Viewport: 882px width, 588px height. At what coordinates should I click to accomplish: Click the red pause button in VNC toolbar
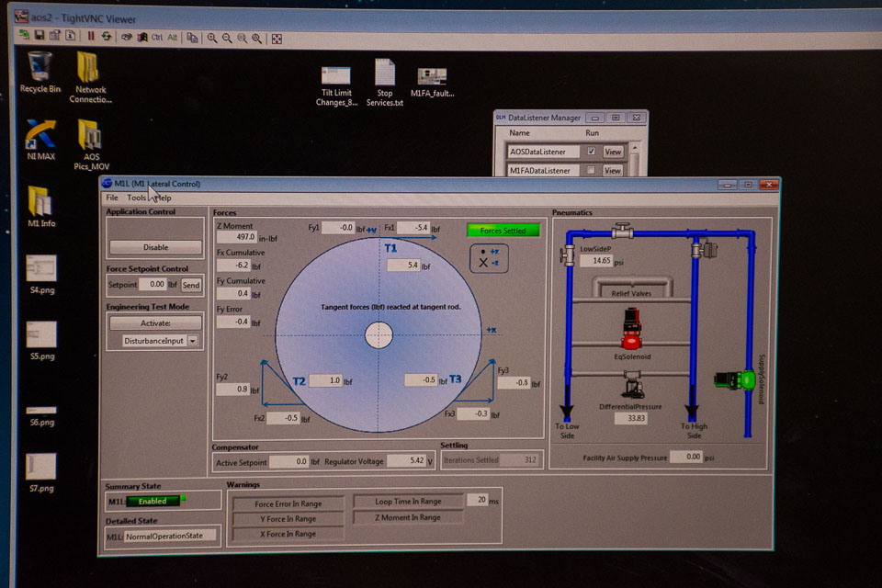91,37
